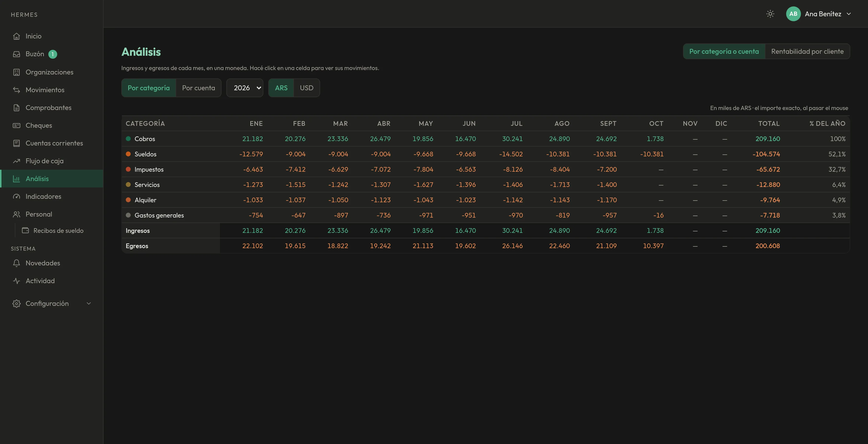Click Impuestos total -65.672
This screenshot has width=868, height=444.
click(x=768, y=169)
